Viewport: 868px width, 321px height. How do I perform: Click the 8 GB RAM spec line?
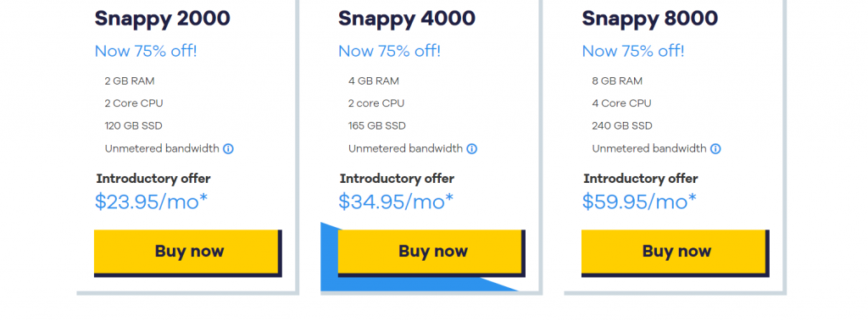617,80
